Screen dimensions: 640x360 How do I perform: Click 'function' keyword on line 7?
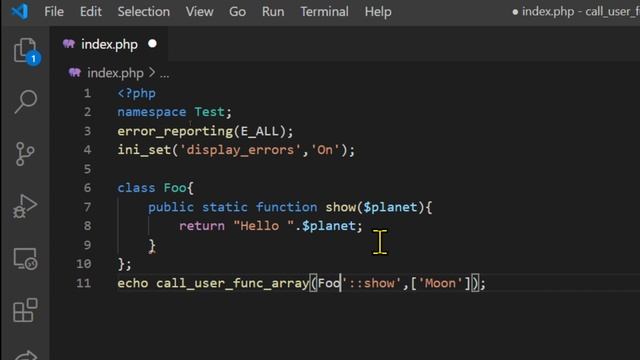pyautogui.click(x=287, y=207)
